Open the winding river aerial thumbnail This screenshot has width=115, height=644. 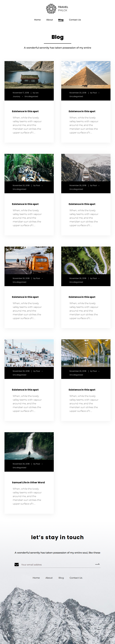coord(86,260)
